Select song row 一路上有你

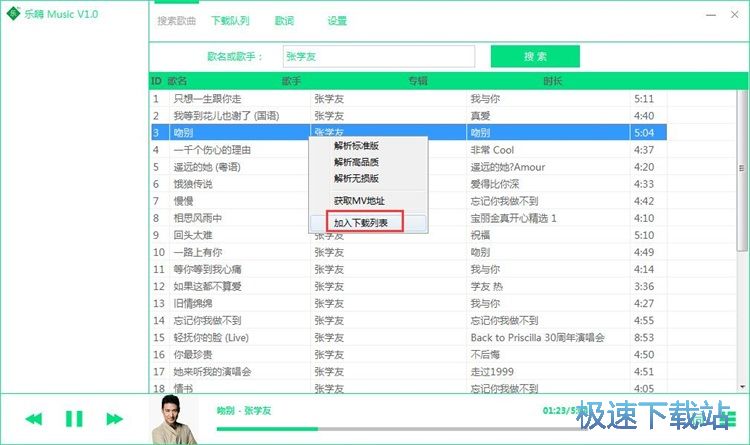click(x=409, y=252)
